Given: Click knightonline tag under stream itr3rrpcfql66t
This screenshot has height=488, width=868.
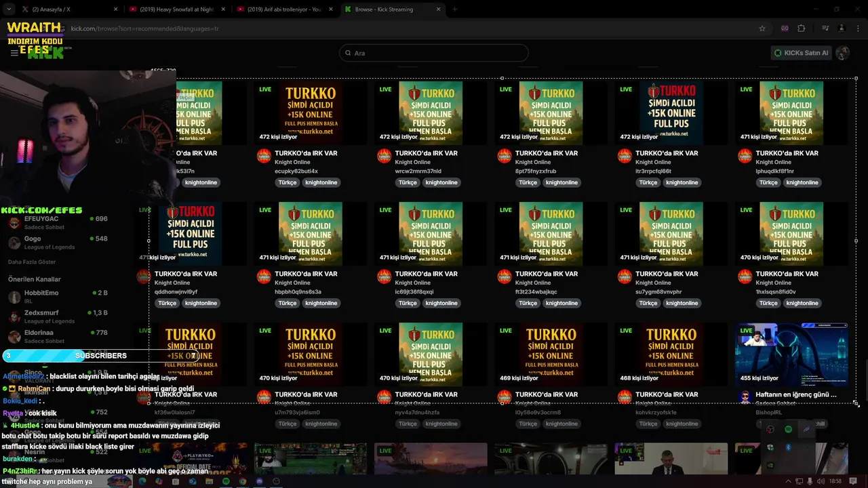Looking at the screenshot, I should [x=682, y=182].
